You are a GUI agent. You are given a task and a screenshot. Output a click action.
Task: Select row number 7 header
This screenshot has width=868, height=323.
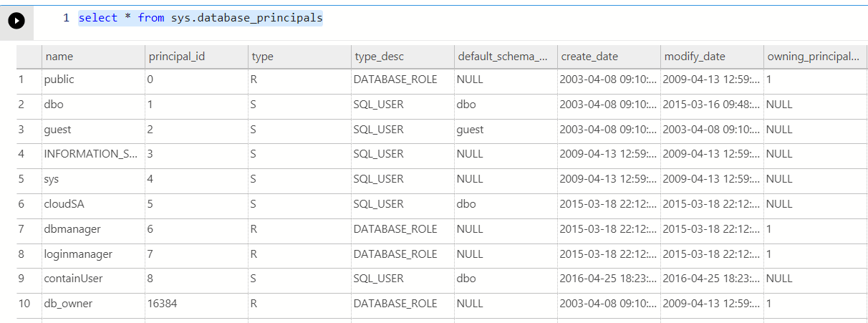click(x=29, y=229)
